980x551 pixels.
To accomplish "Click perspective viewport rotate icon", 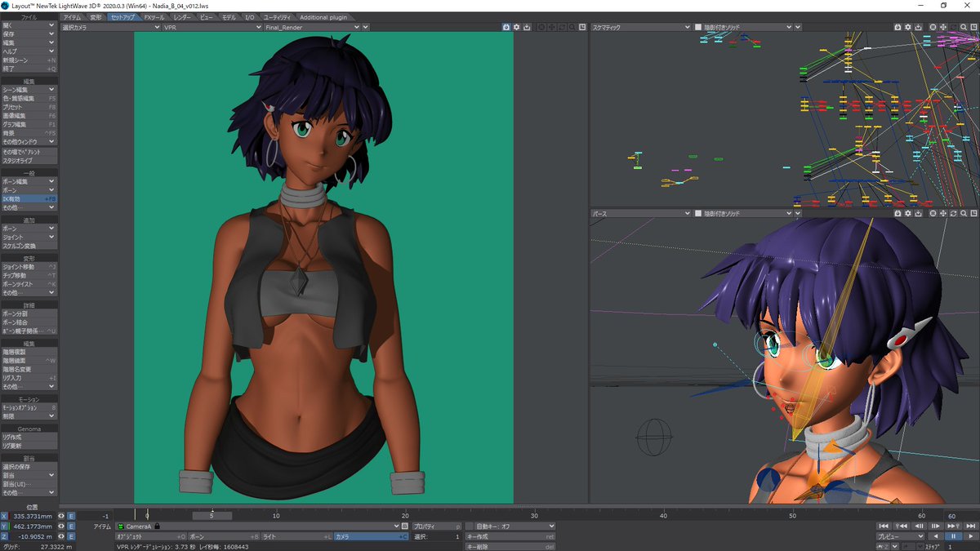I will 953,213.
